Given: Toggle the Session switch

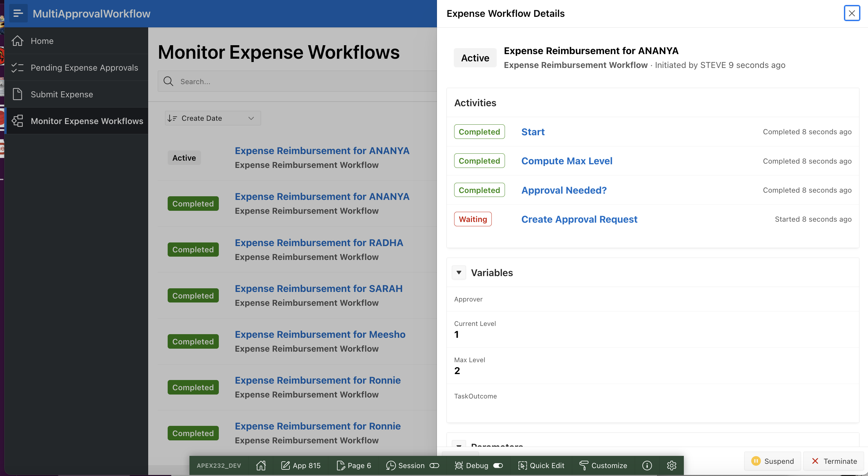Looking at the screenshot, I should pyautogui.click(x=434, y=465).
